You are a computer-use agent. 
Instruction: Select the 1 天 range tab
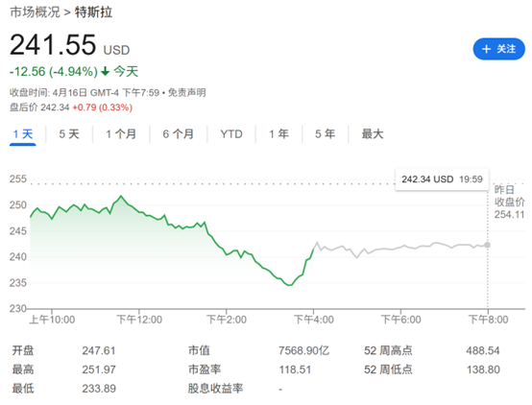[23, 134]
